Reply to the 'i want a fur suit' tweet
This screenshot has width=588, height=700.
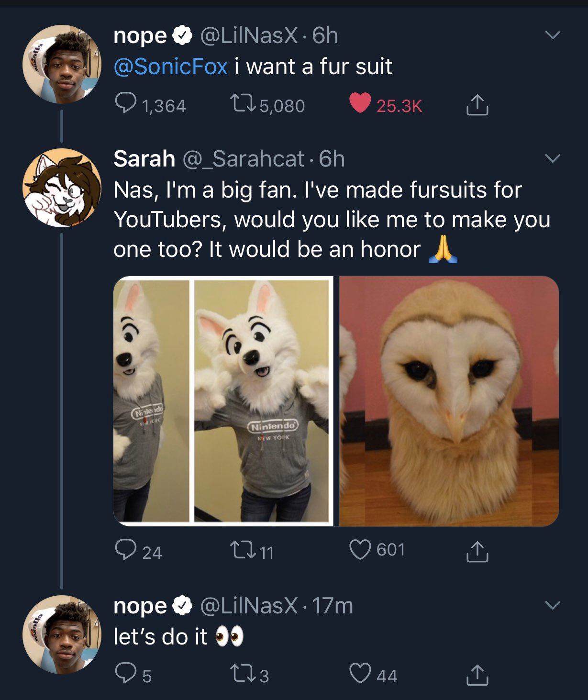(x=126, y=103)
